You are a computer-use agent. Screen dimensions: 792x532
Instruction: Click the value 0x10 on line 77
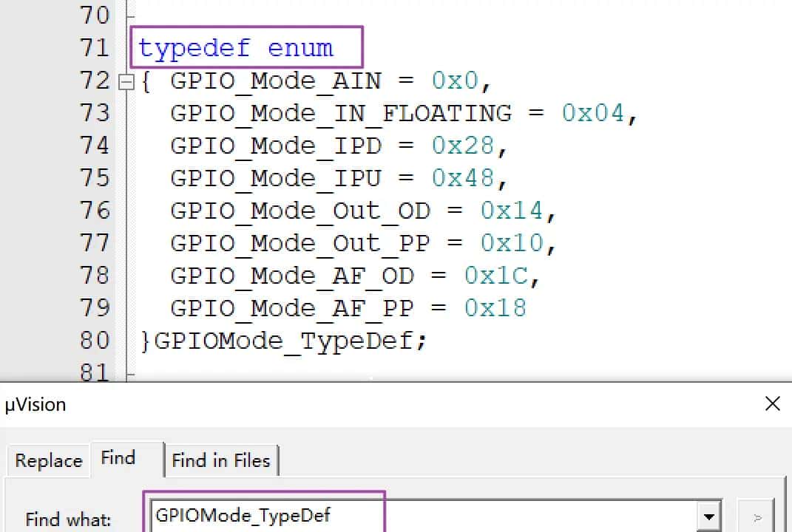[512, 243]
